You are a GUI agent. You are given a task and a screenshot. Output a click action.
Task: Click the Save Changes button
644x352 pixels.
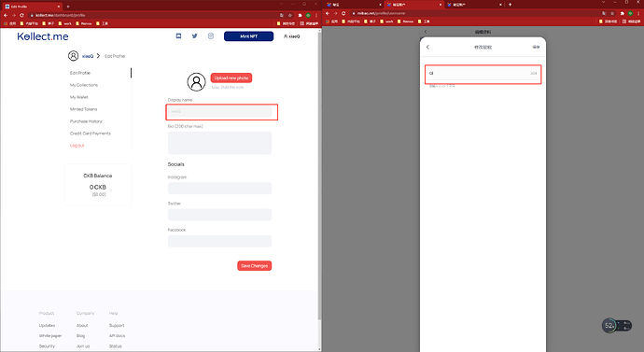point(254,266)
